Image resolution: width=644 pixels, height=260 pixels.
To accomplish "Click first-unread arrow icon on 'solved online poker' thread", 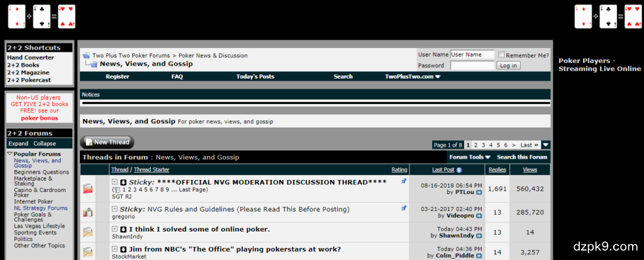I will point(123,229).
